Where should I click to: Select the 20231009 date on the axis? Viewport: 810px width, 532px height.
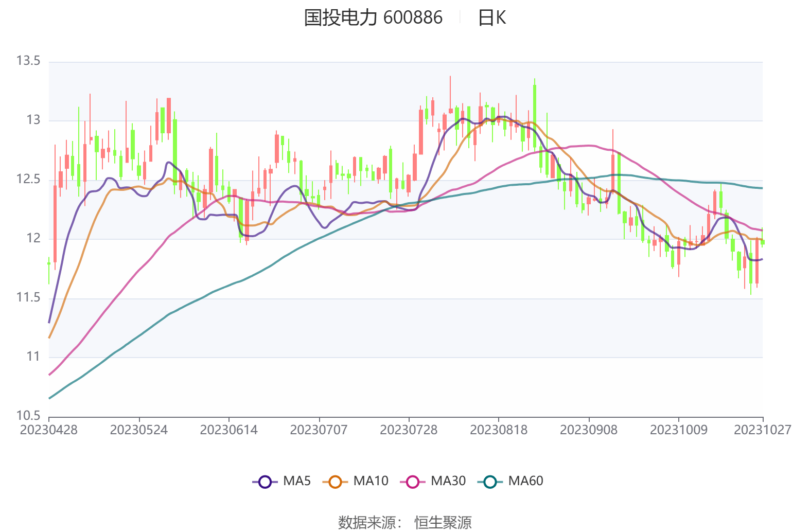pyautogui.click(x=678, y=430)
